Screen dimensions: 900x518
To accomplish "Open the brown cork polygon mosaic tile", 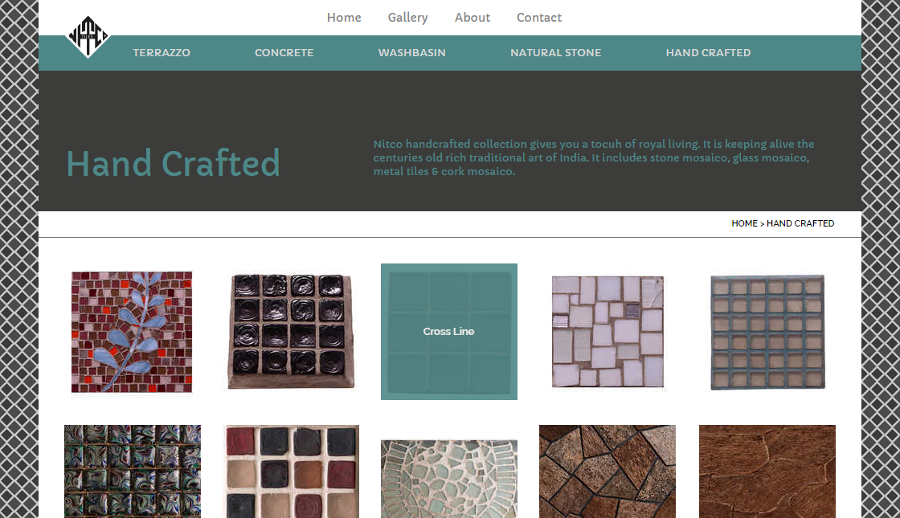I will (x=607, y=471).
